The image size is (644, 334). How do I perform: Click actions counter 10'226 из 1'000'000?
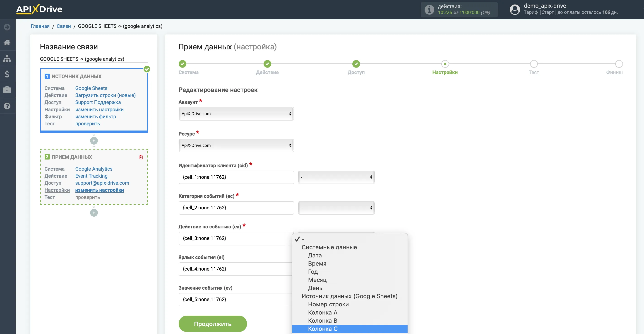click(464, 12)
